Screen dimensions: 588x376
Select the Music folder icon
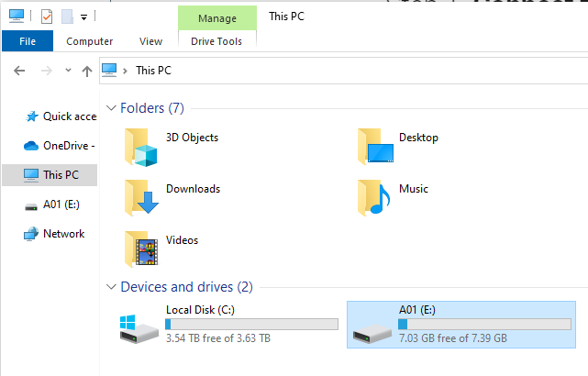[x=373, y=198]
